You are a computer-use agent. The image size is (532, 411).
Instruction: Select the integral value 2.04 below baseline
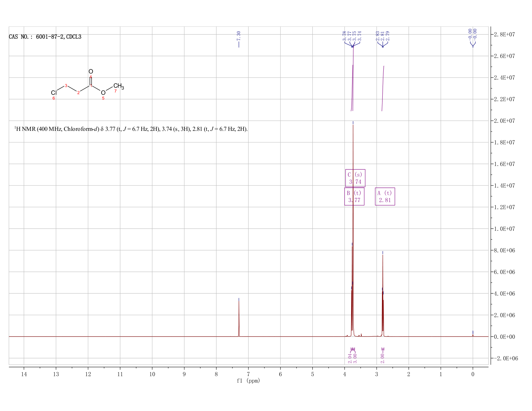click(350, 358)
